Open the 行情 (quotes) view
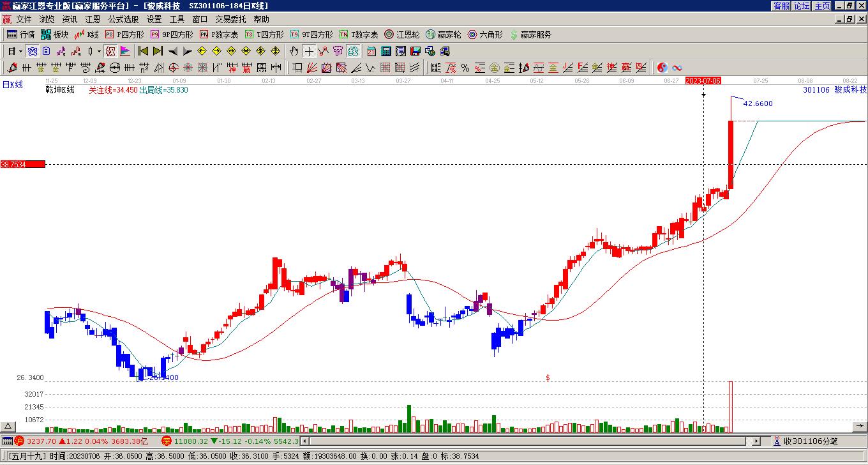Viewport: 868px width, 465px height. point(20,34)
